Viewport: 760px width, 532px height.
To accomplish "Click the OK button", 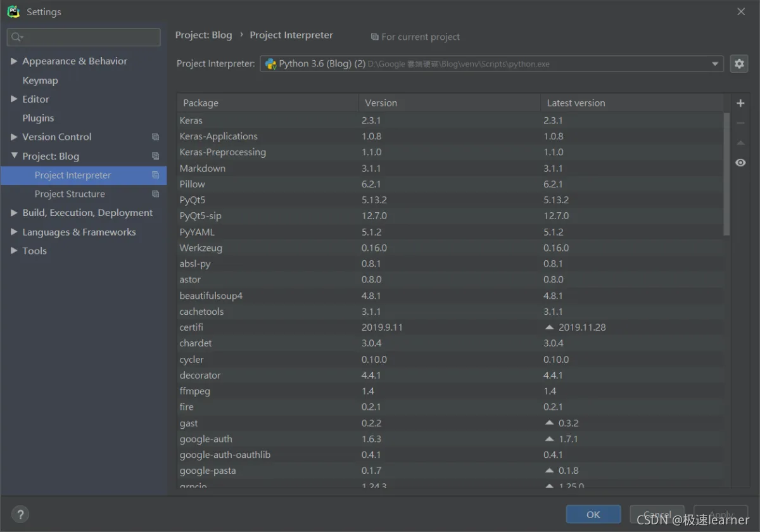I will tap(593, 514).
